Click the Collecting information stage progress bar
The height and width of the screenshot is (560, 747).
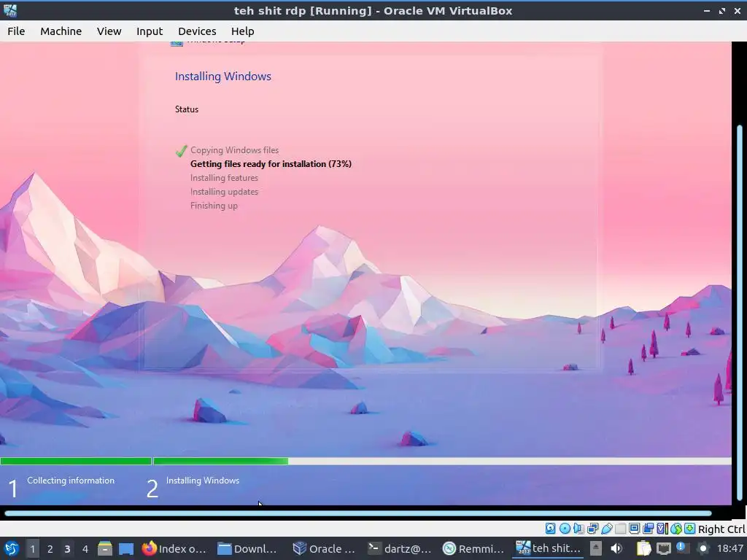tap(76, 461)
